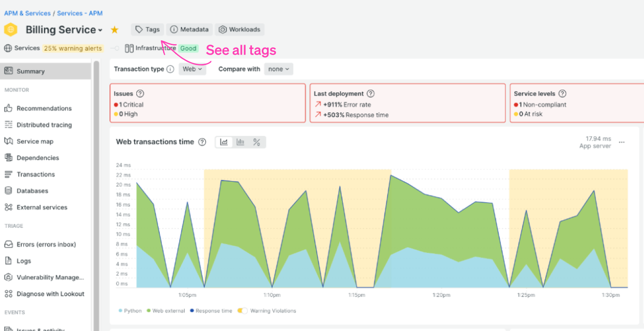Open help icon next to Issues
This screenshot has width=644, height=331.
tap(140, 94)
